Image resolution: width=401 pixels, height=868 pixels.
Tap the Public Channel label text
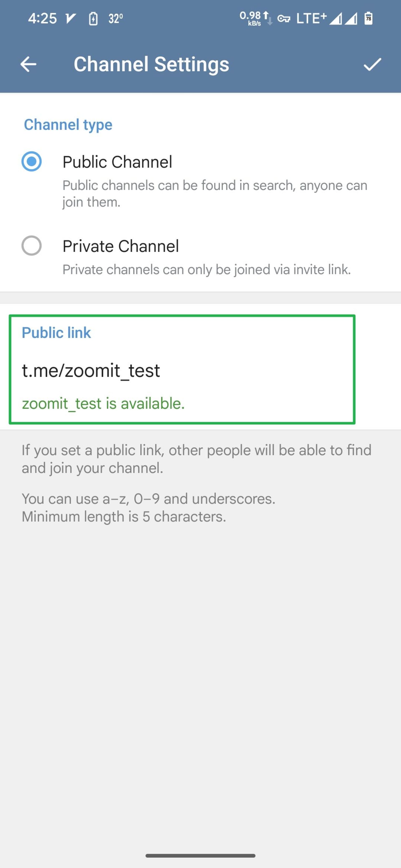(117, 162)
